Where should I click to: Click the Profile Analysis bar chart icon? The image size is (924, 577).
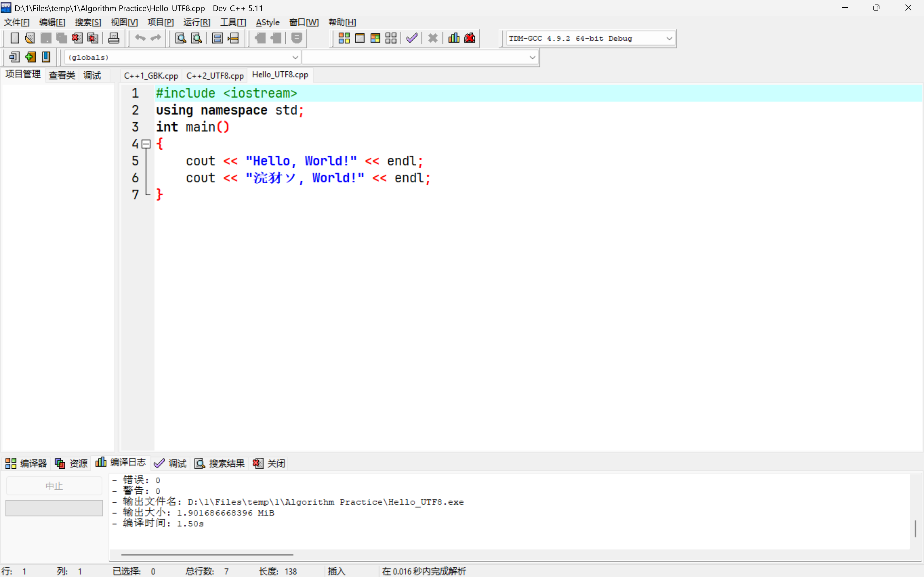tap(454, 38)
